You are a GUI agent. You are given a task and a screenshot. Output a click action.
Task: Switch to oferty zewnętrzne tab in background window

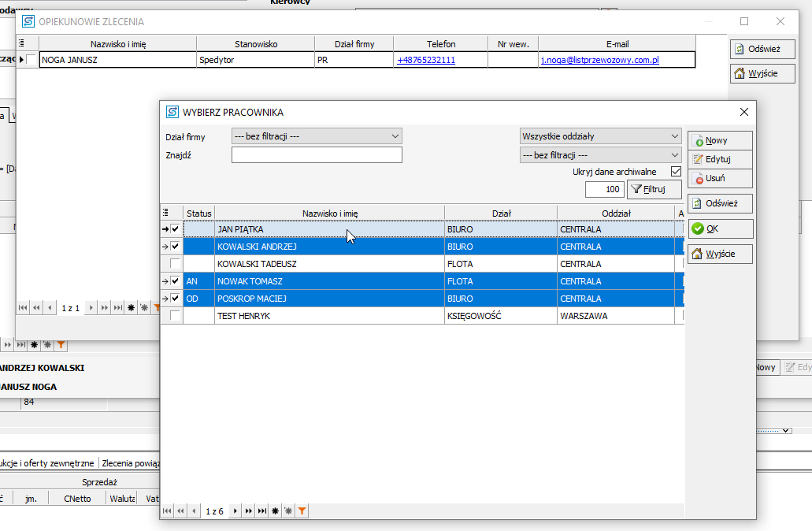(47, 463)
